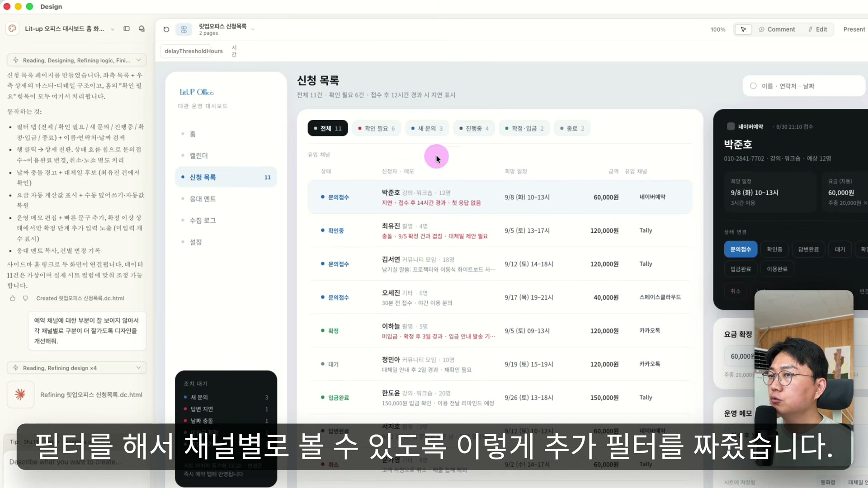Open 수집 로그 in the dashboard sidebar
The height and width of the screenshot is (488, 868).
coord(226,221)
